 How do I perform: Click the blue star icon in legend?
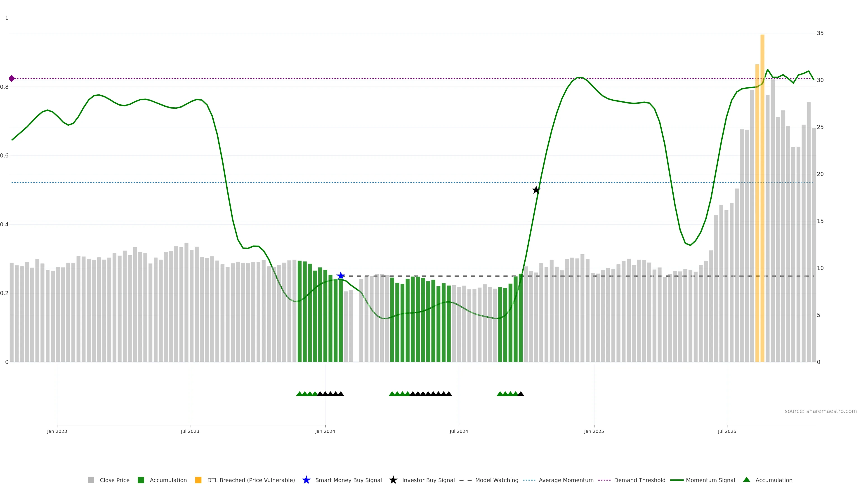pyautogui.click(x=306, y=480)
